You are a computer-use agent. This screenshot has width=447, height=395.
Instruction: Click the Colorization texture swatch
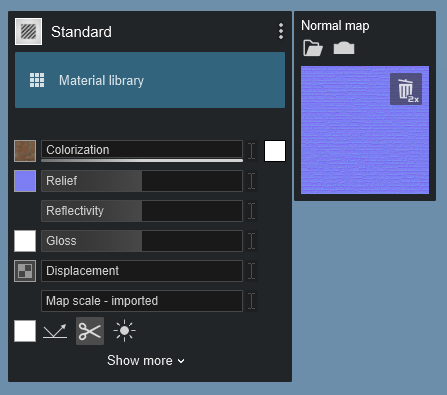coord(25,151)
